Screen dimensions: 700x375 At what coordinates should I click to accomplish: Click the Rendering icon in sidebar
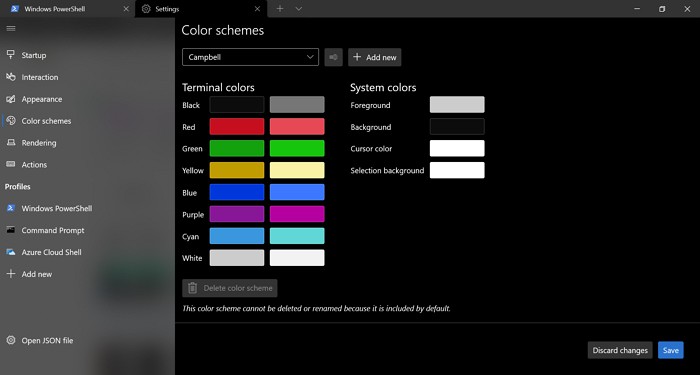[11, 142]
